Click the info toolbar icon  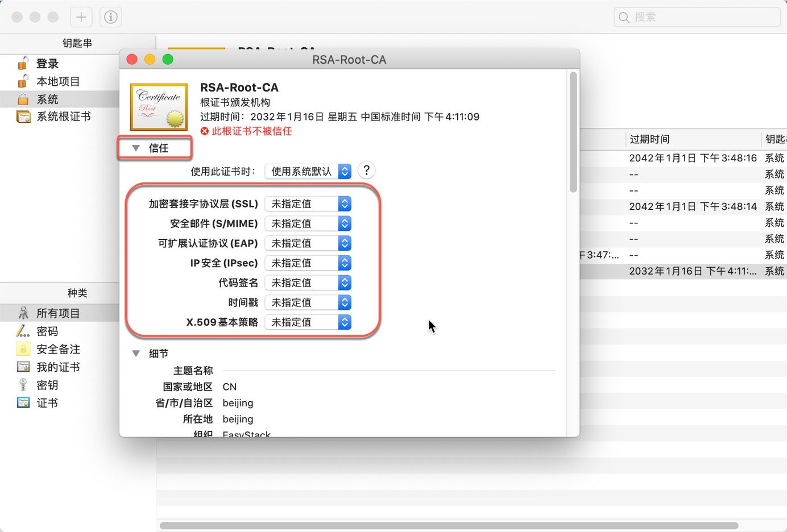point(111,17)
